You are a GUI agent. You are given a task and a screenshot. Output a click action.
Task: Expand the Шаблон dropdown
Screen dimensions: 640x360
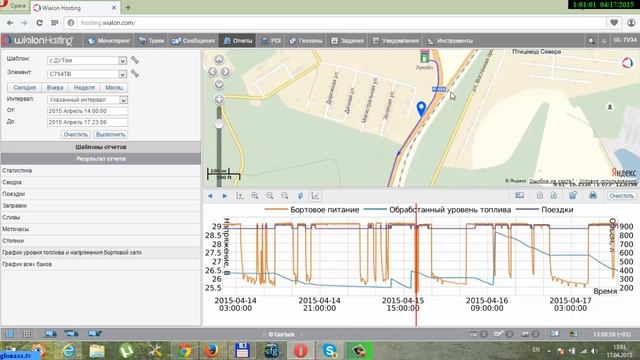coord(122,60)
